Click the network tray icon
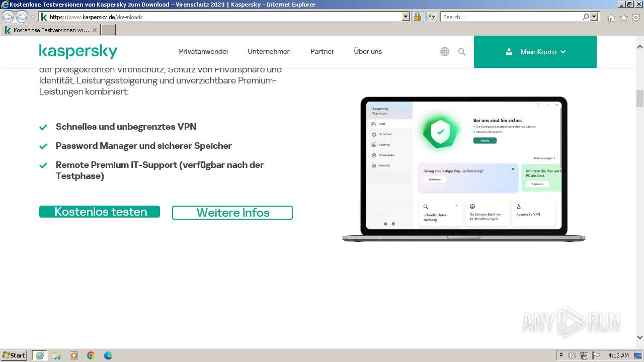This screenshot has width=644, height=362. [x=584, y=355]
